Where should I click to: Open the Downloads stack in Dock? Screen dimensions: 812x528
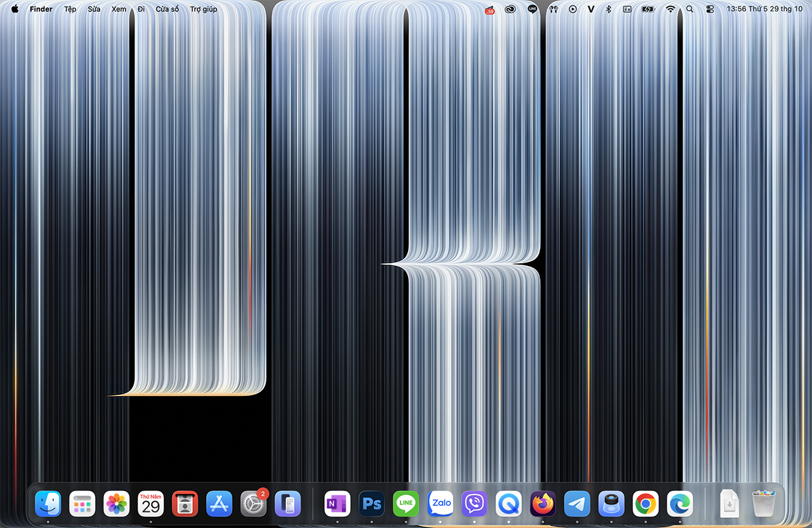(x=730, y=504)
